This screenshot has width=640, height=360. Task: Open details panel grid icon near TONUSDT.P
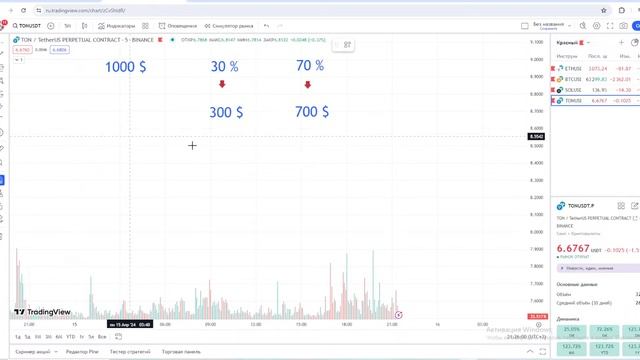point(621,206)
